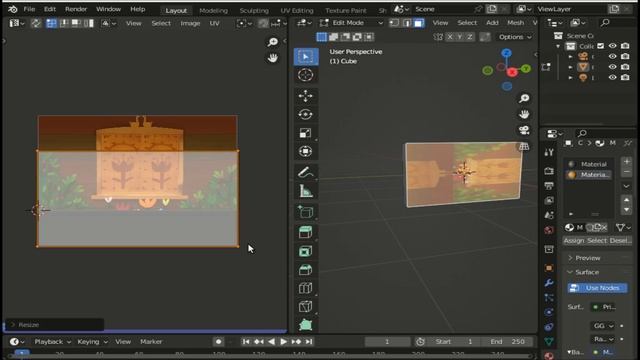
Task: Collapse the Collection tree arrow
Action: point(558,46)
